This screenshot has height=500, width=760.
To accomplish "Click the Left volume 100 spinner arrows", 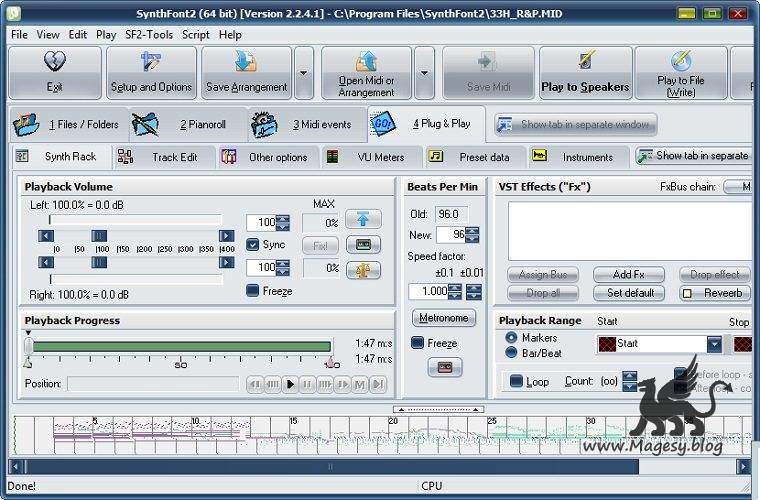I will point(283,223).
